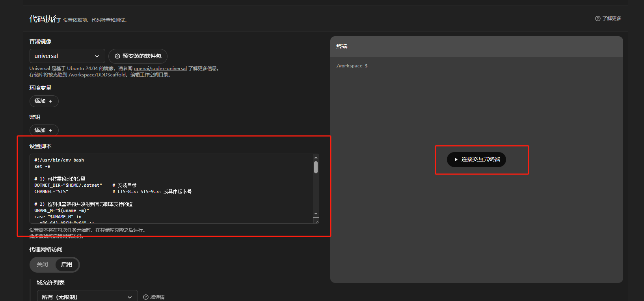Click the setup script scrollbar thumb

coord(316,167)
